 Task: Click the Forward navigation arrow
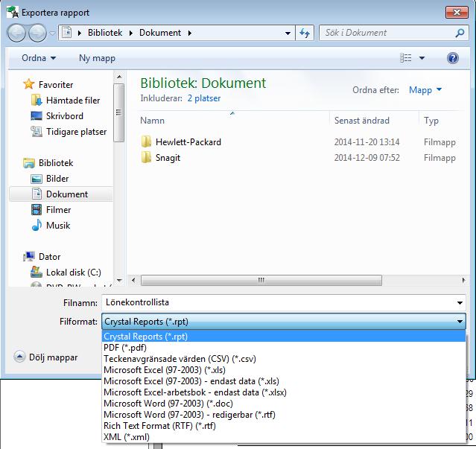(x=37, y=33)
